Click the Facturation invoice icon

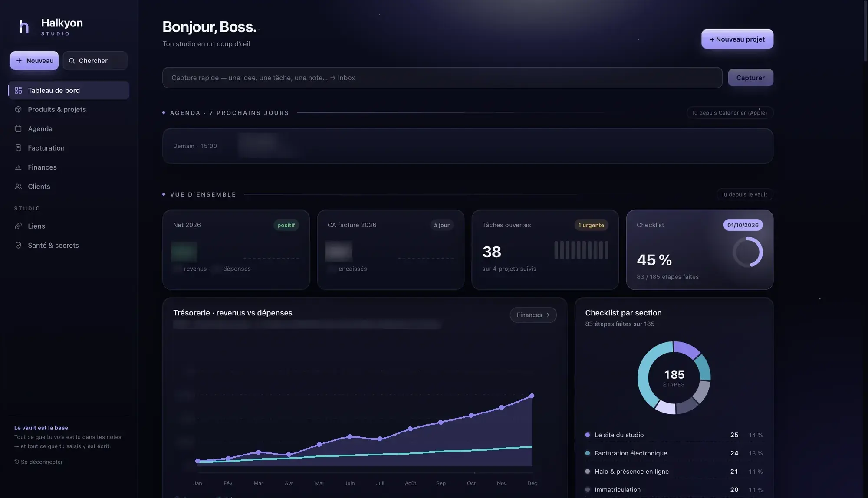pyautogui.click(x=18, y=148)
